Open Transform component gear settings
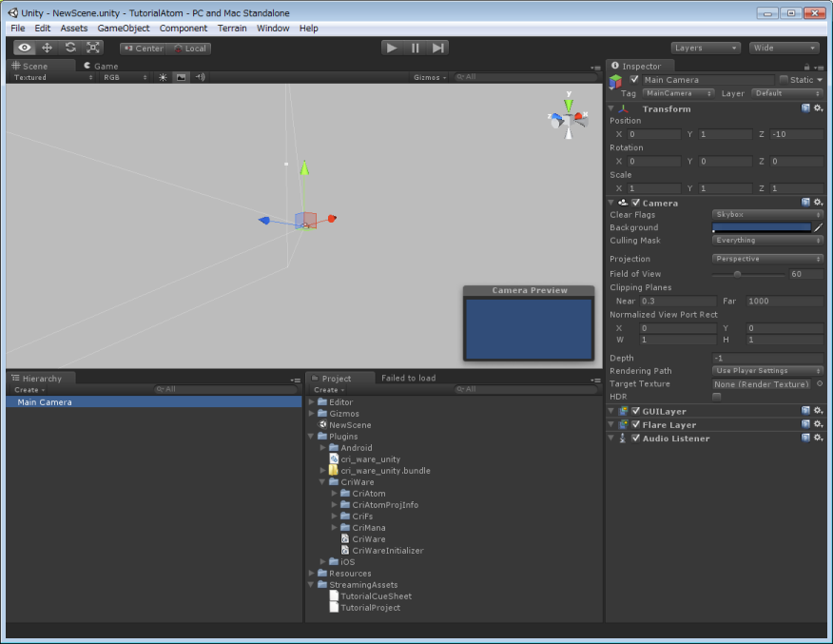Image resolution: width=833 pixels, height=644 pixels. click(818, 108)
